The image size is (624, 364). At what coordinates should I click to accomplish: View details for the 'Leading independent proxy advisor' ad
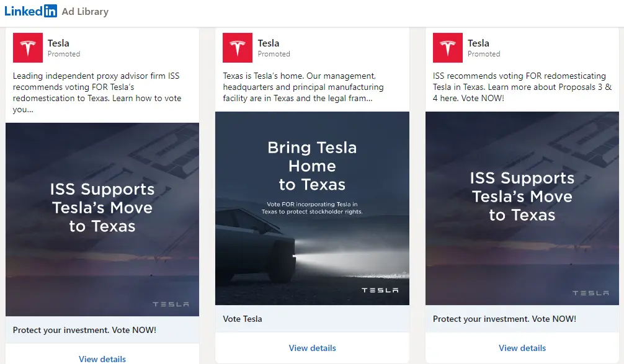[102, 359]
